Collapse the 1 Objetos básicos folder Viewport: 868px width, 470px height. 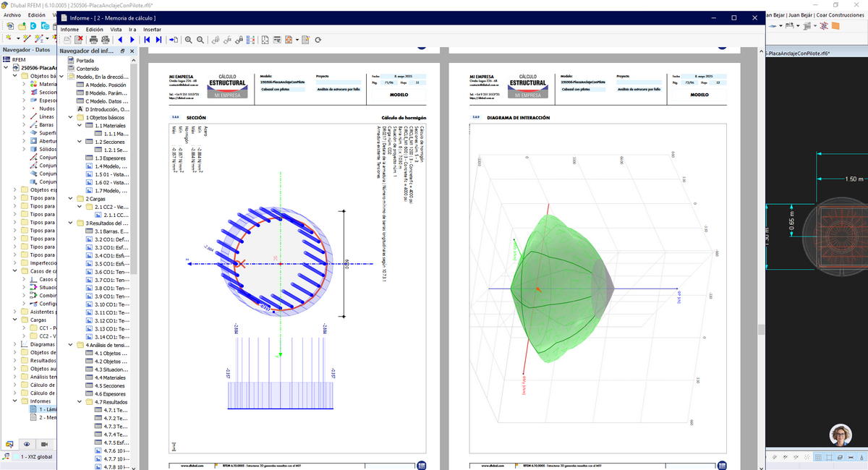70,117
